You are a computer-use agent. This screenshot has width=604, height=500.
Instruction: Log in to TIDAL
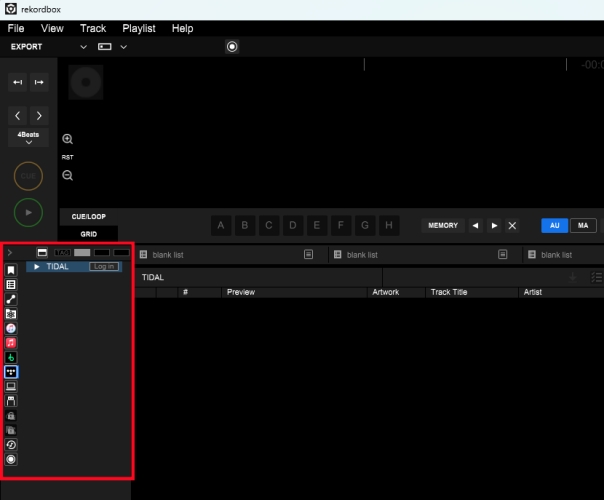click(104, 267)
